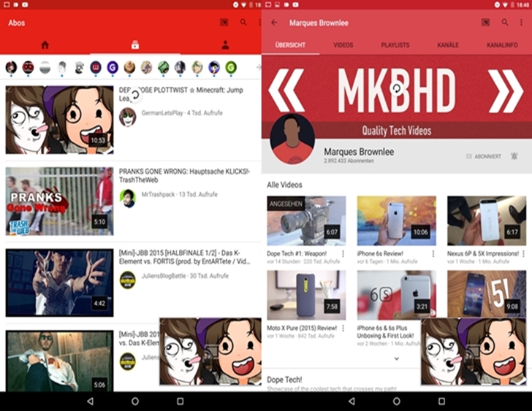The image size is (532, 411).
Task: Tap Android Back button under Abos screen
Action: point(91,402)
